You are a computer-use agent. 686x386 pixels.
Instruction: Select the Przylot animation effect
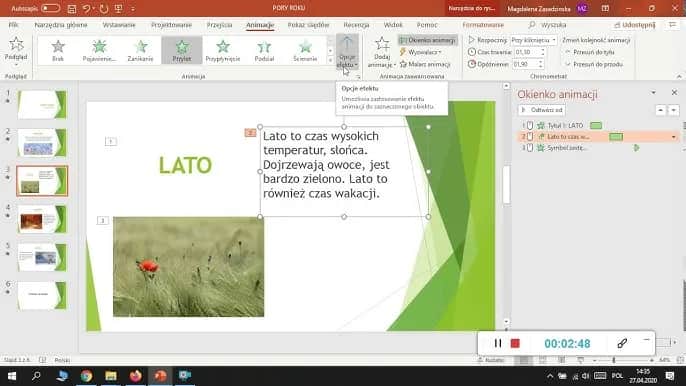182,50
